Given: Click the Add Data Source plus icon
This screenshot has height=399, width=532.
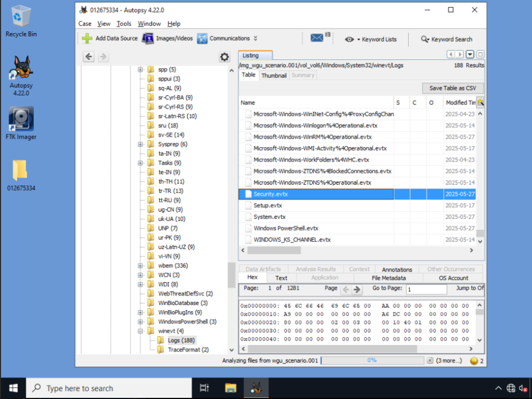Looking at the screenshot, I should tap(87, 38).
